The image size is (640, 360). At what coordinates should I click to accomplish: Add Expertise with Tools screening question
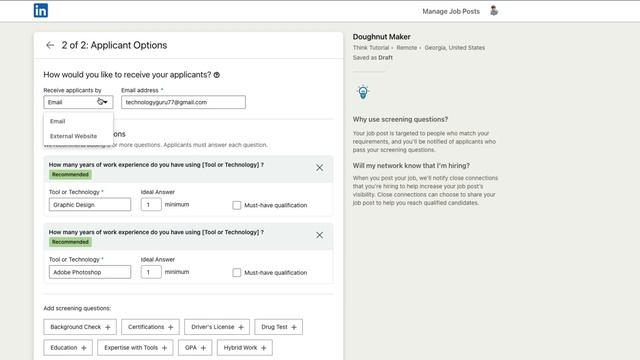click(135, 348)
